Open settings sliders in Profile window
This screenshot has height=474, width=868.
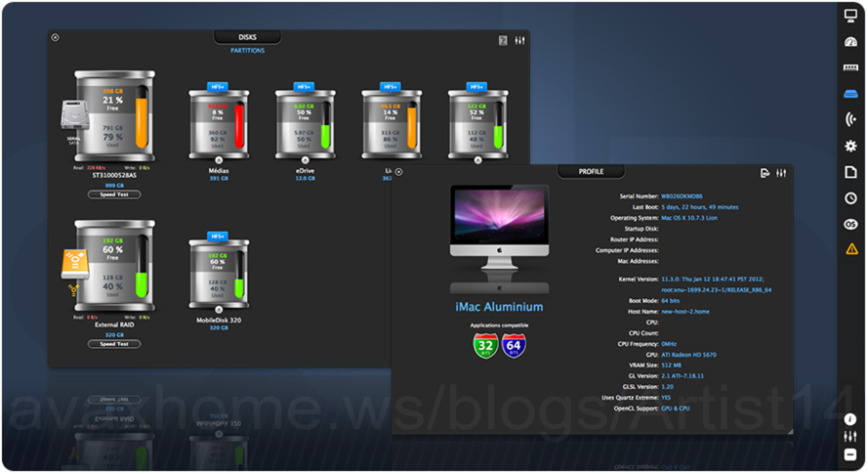781,174
